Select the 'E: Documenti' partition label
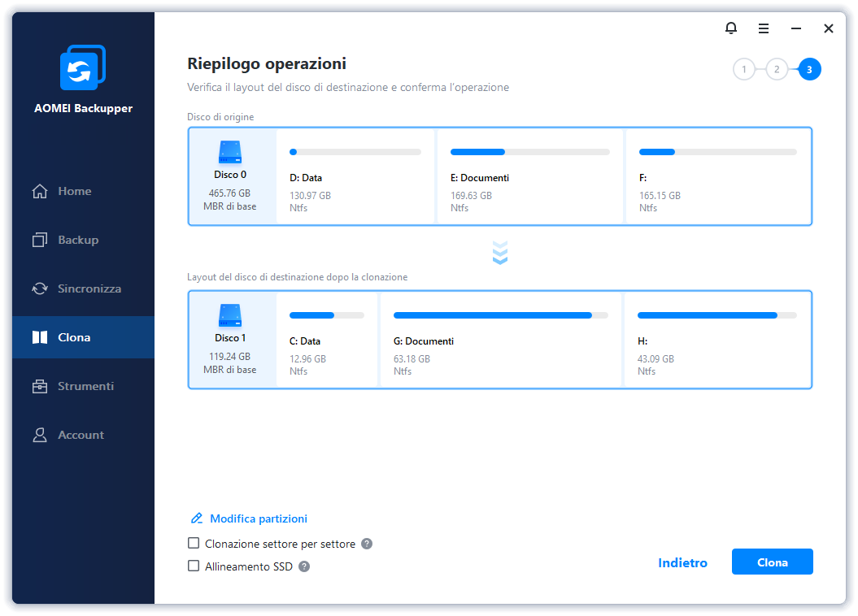This screenshot has width=858, height=616. (x=480, y=178)
